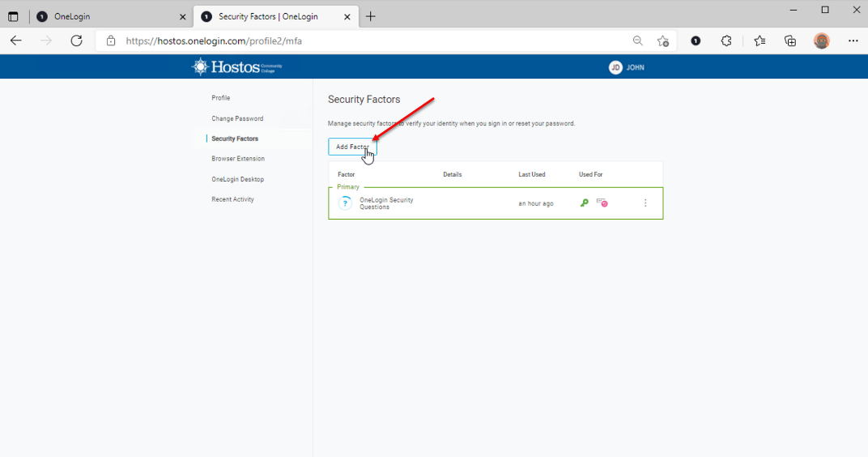The image size is (868, 457).
Task: Open a new browser tab
Action: point(371,16)
